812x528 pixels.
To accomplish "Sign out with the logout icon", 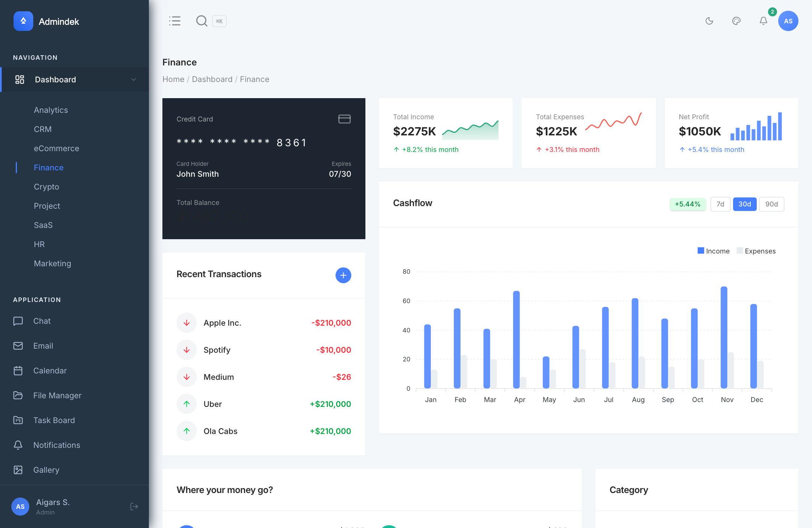I will (134, 507).
